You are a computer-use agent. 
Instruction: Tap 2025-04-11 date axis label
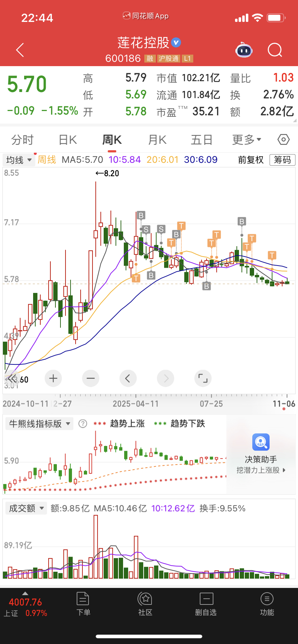coord(136,404)
